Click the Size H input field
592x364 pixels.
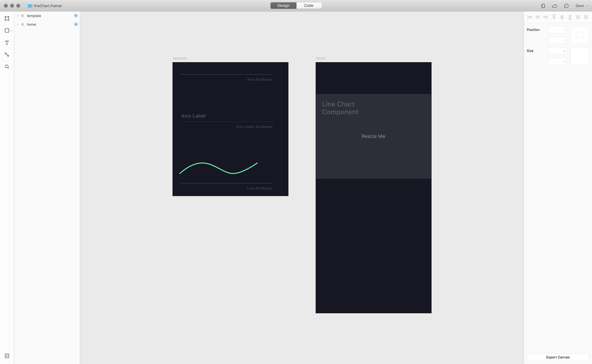point(558,61)
